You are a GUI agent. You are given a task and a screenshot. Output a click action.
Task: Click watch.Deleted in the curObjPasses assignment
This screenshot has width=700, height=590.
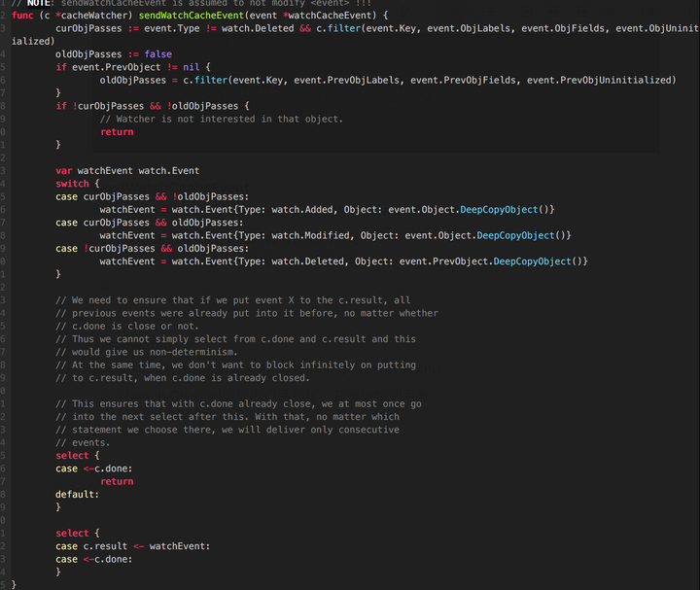click(x=258, y=28)
